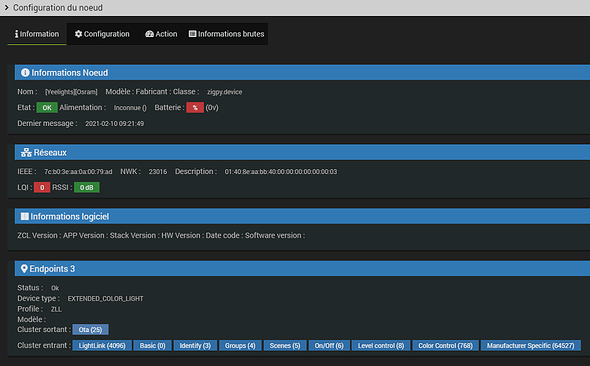Viewport: 590px width, 366px height.
Task: Click the location pin icon beside Endpoints 3
Action: click(24, 269)
